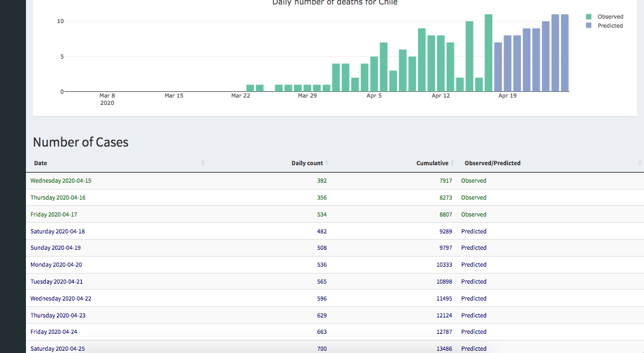The height and width of the screenshot is (353, 644).
Task: Click the Apr 19 x-axis label
Action: click(507, 96)
